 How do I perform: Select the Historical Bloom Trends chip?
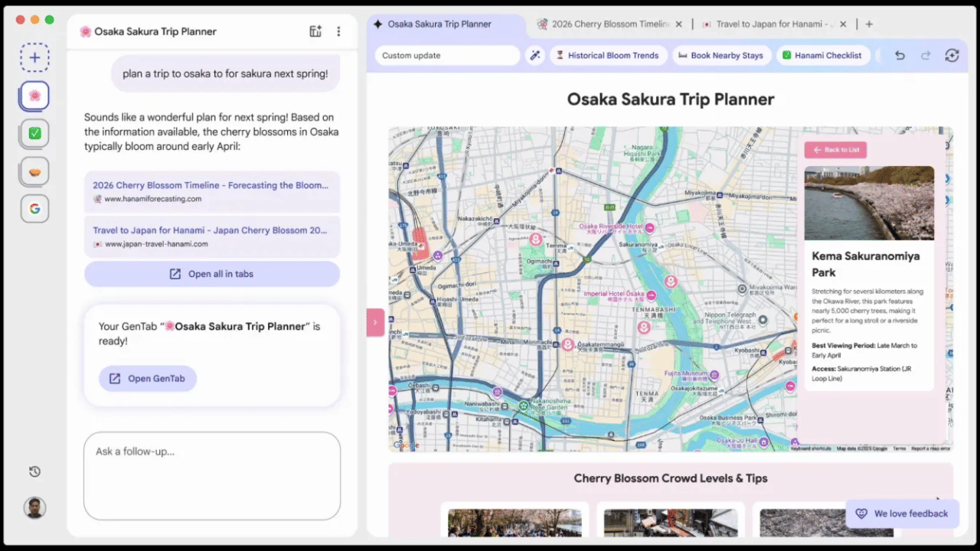coord(606,55)
